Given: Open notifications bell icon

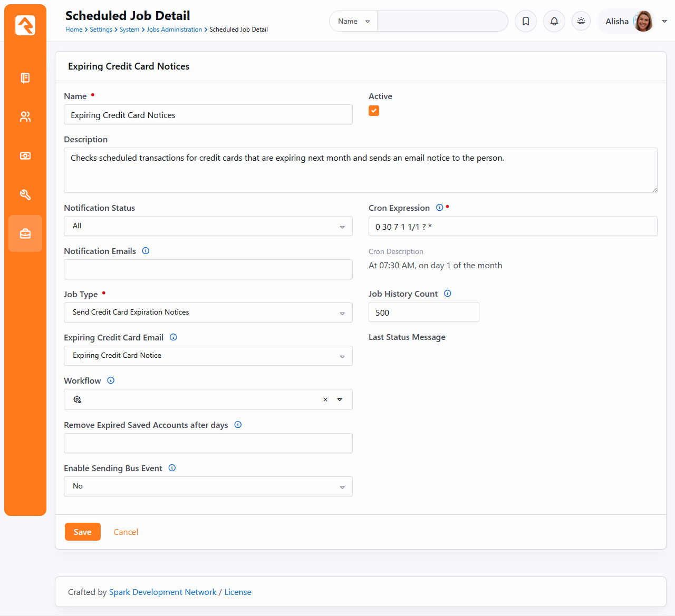Looking at the screenshot, I should point(554,21).
